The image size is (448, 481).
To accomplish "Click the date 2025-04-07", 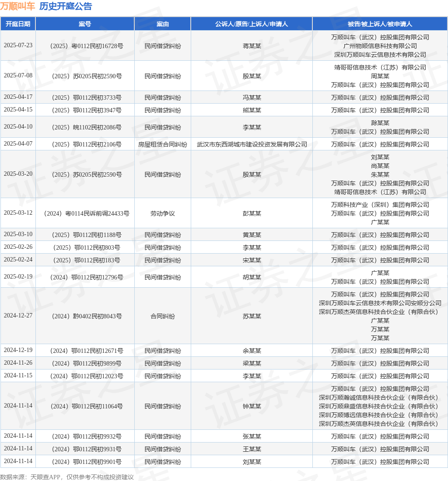I will 18,143.
